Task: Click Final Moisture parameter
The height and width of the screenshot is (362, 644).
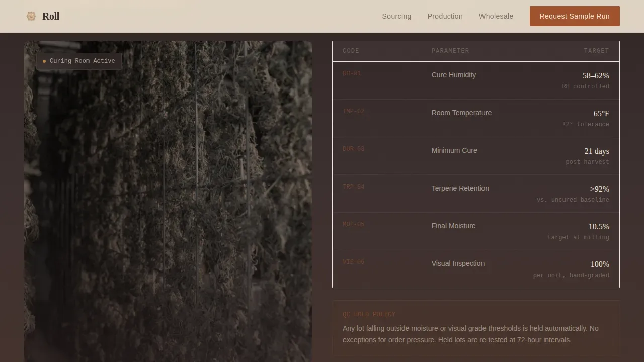Action: pos(453,226)
